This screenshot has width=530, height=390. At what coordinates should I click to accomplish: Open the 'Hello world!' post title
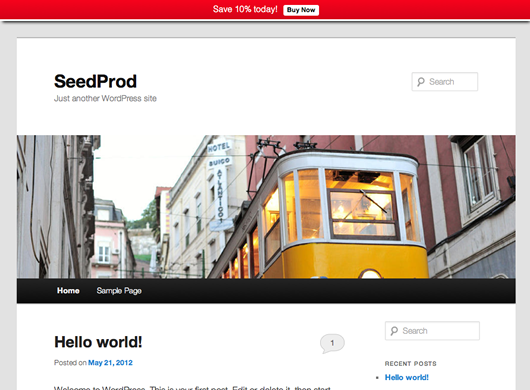[98, 342]
